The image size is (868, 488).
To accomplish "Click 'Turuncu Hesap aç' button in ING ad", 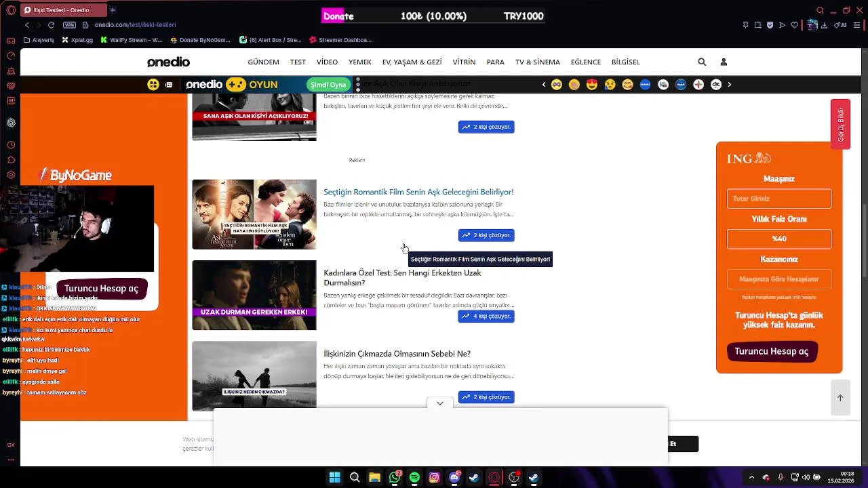I will point(772,352).
